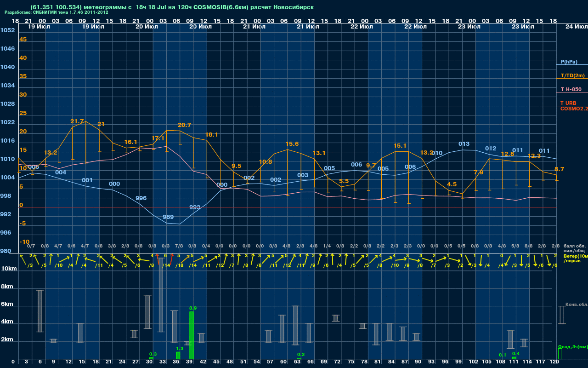Click the P(hPa) legend label
588x368 pixels.
point(569,62)
